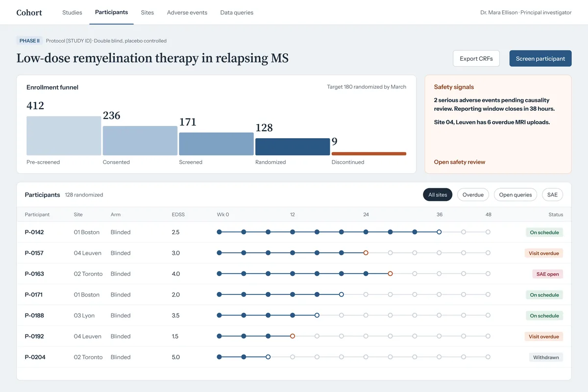Toggle the Overdue filter chip
The image size is (588, 392).
(x=473, y=195)
